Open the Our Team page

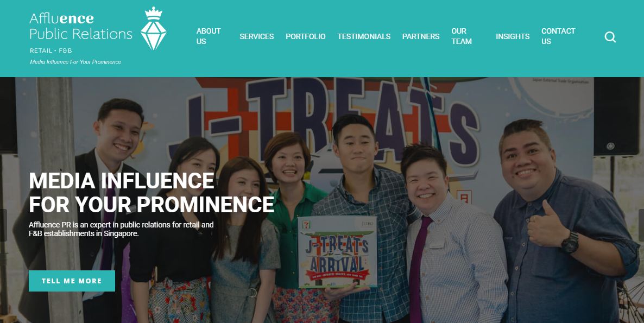[462, 36]
